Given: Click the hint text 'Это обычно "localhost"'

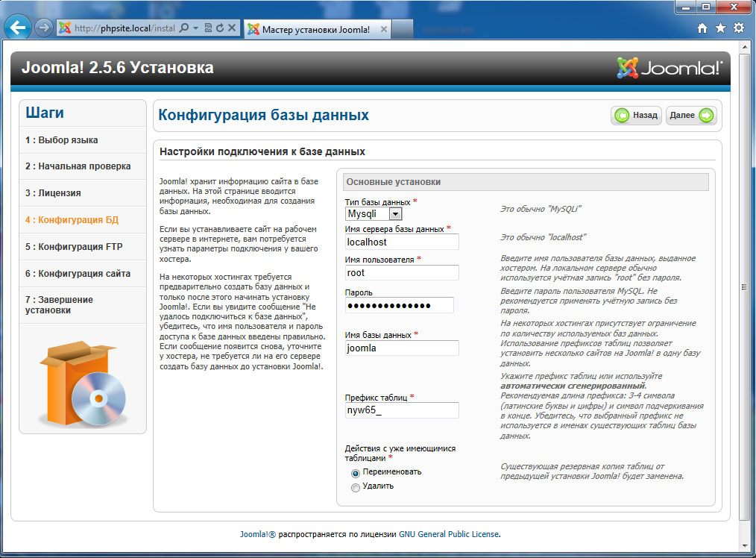Looking at the screenshot, I should 543,237.
